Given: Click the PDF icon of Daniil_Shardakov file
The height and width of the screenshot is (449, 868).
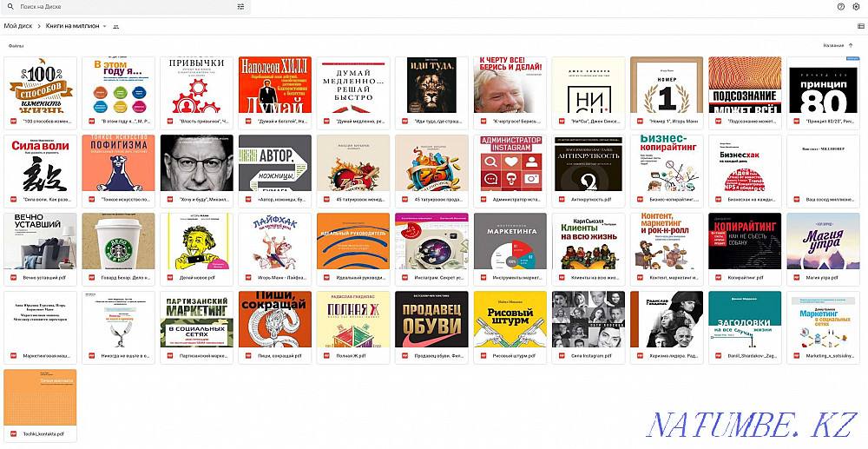Looking at the screenshot, I should [718, 356].
